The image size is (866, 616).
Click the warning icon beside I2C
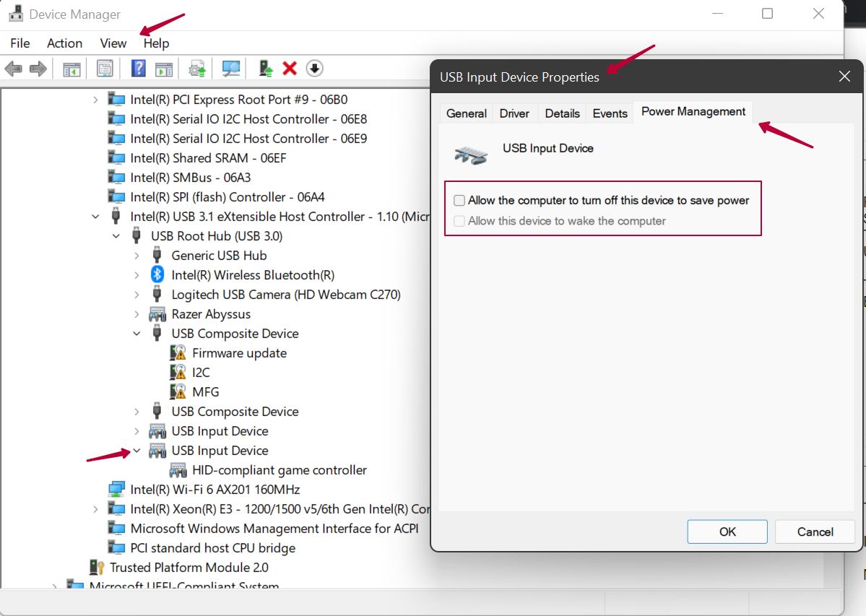pyautogui.click(x=178, y=372)
